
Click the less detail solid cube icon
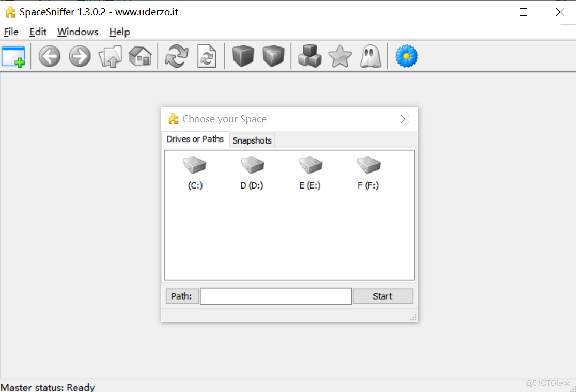point(243,56)
